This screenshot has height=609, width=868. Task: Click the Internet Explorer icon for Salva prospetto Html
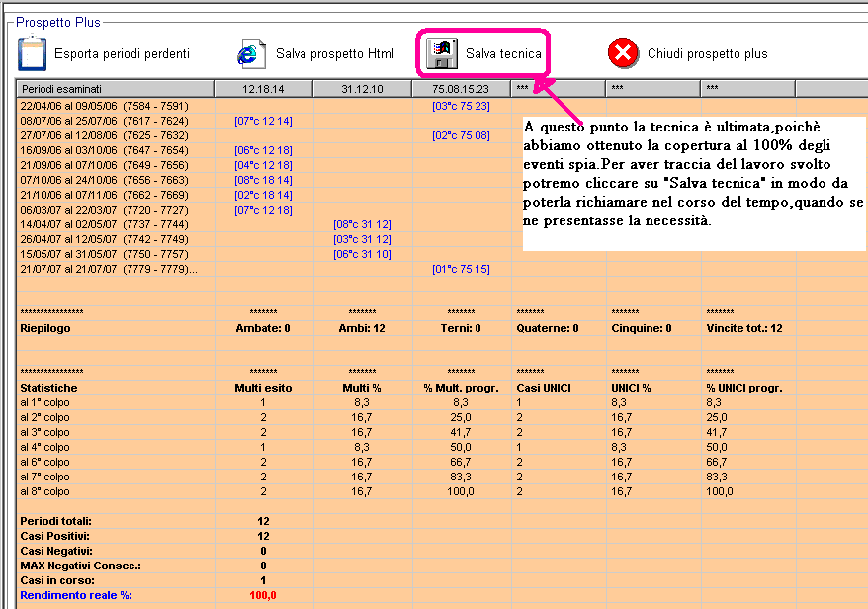pyautogui.click(x=251, y=53)
